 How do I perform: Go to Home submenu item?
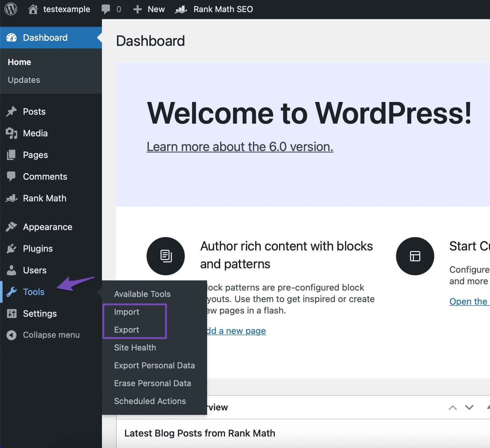click(19, 62)
